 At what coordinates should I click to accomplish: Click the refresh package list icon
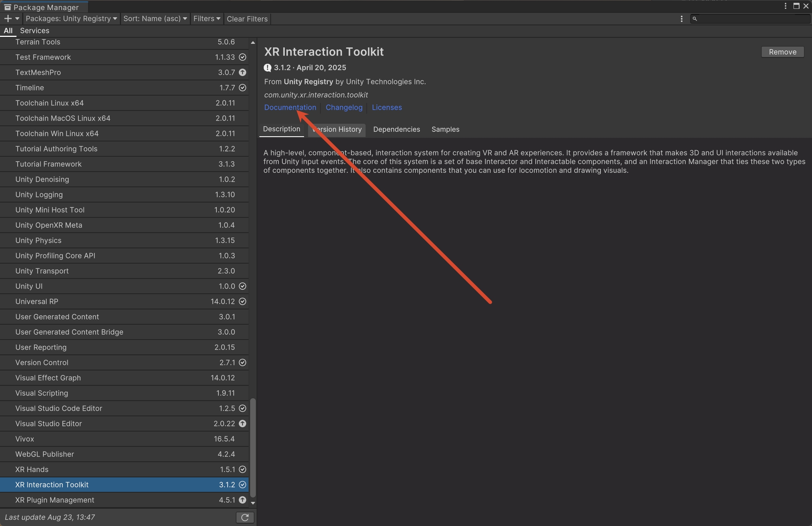(245, 517)
